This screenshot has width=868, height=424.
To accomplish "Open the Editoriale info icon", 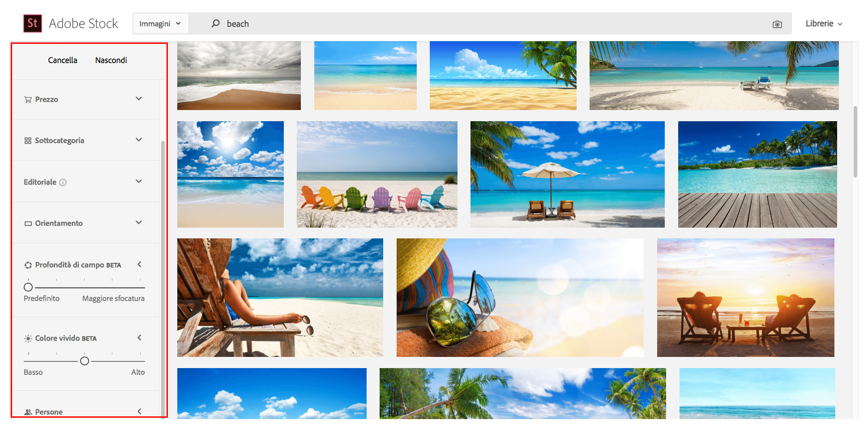I will click(x=63, y=182).
